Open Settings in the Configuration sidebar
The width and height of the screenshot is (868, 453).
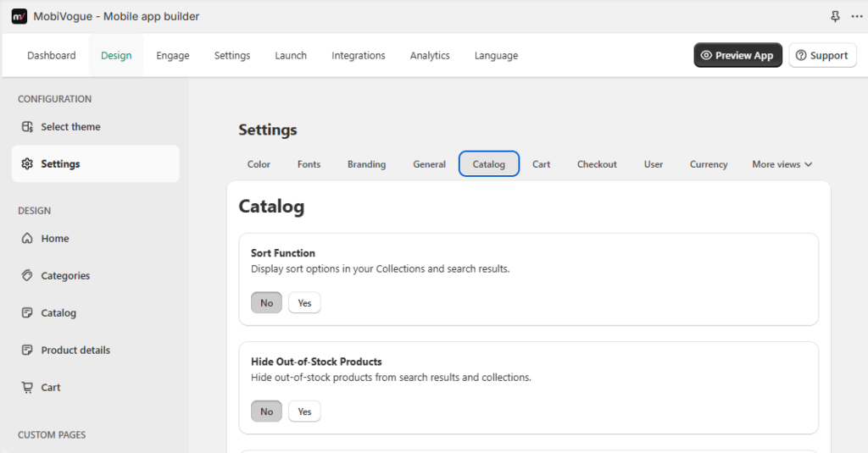[95, 163]
